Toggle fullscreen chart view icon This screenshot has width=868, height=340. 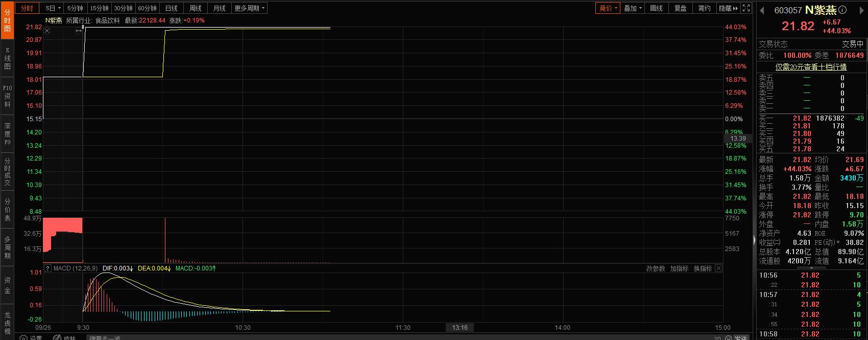pos(746,8)
